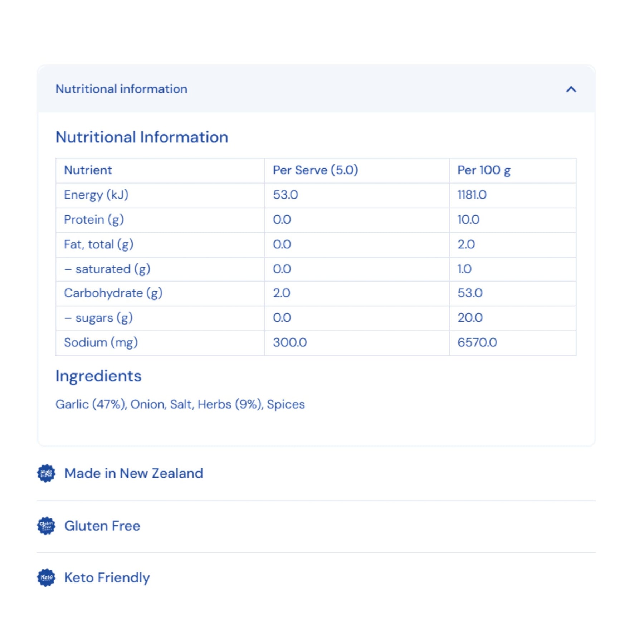644x644 pixels.
Task: Select the Keto Friendly label
Action: [x=107, y=578]
